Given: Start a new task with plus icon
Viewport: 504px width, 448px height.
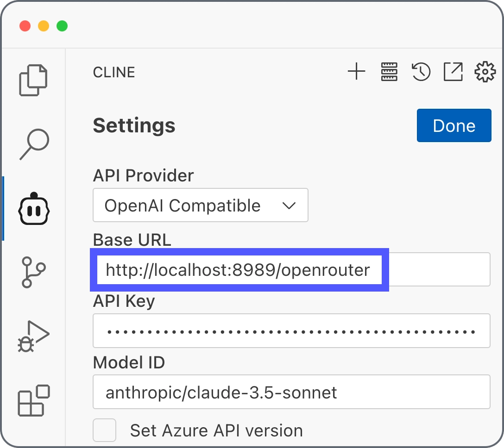Looking at the screenshot, I should point(357,71).
